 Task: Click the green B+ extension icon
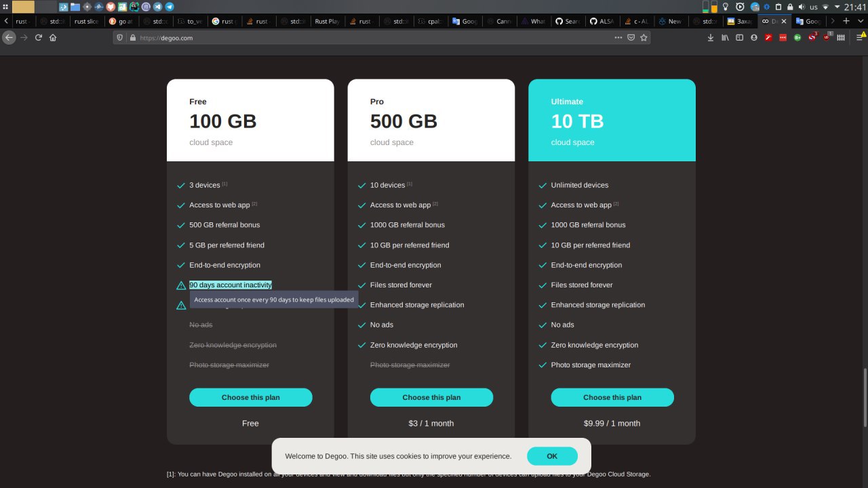tap(797, 38)
